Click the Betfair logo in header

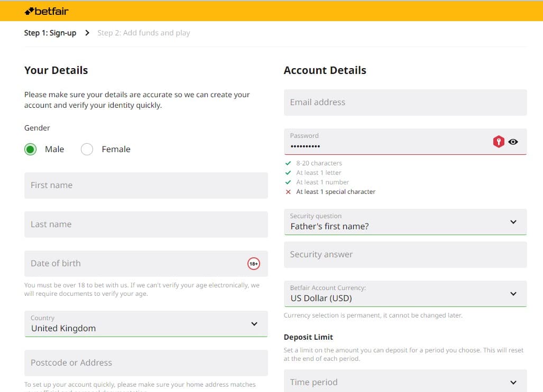click(47, 11)
